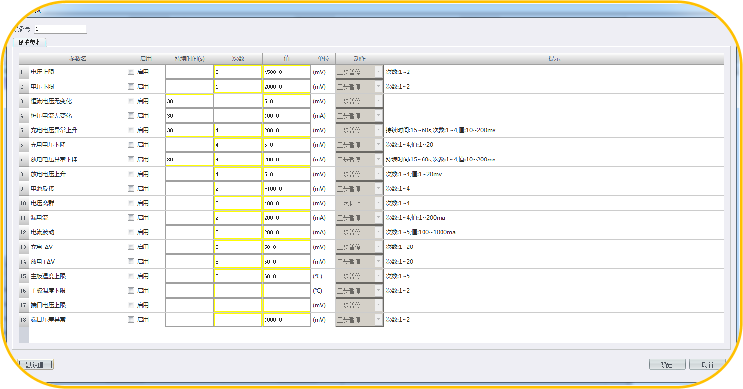Viewport: 743px width, 389px height.
Task: Open the action dropdown in row 13
Action: [359, 247]
